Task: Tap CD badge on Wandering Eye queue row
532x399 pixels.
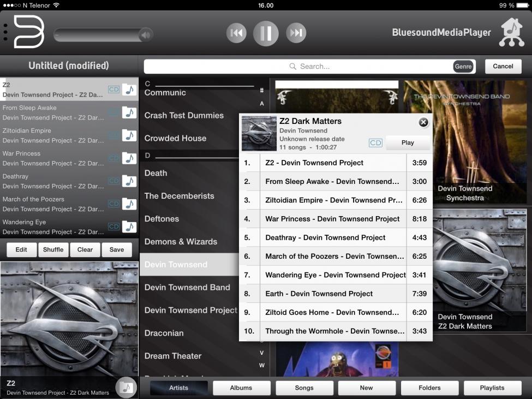Action: coord(113,227)
